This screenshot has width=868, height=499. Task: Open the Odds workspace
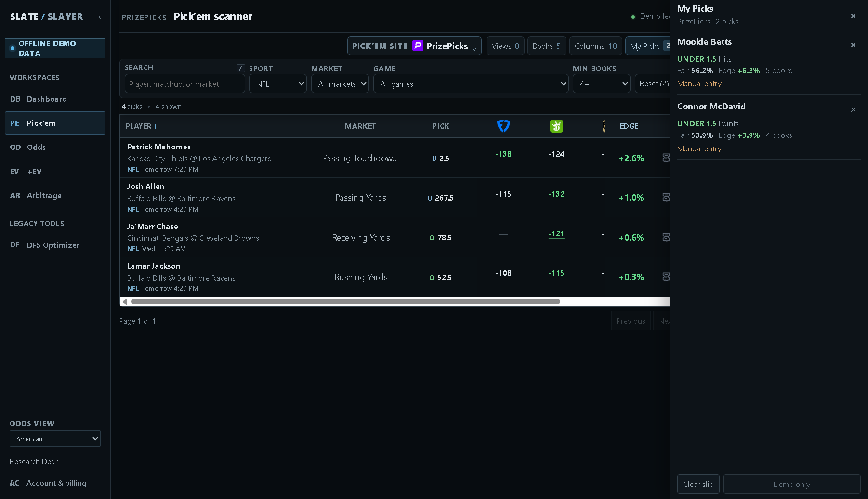point(55,147)
